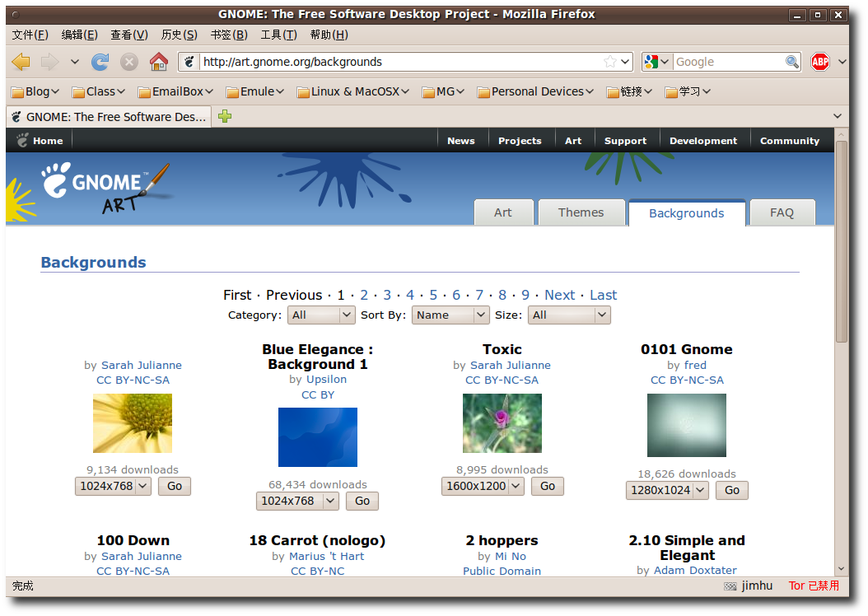The width and height of the screenshot is (868, 616).
Task: Open resolution dropdown under Blue Elegance
Action: [297, 501]
